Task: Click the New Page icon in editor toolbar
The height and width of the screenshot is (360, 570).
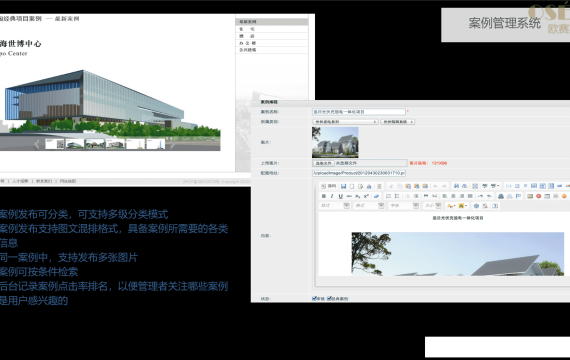Action: click(x=352, y=186)
